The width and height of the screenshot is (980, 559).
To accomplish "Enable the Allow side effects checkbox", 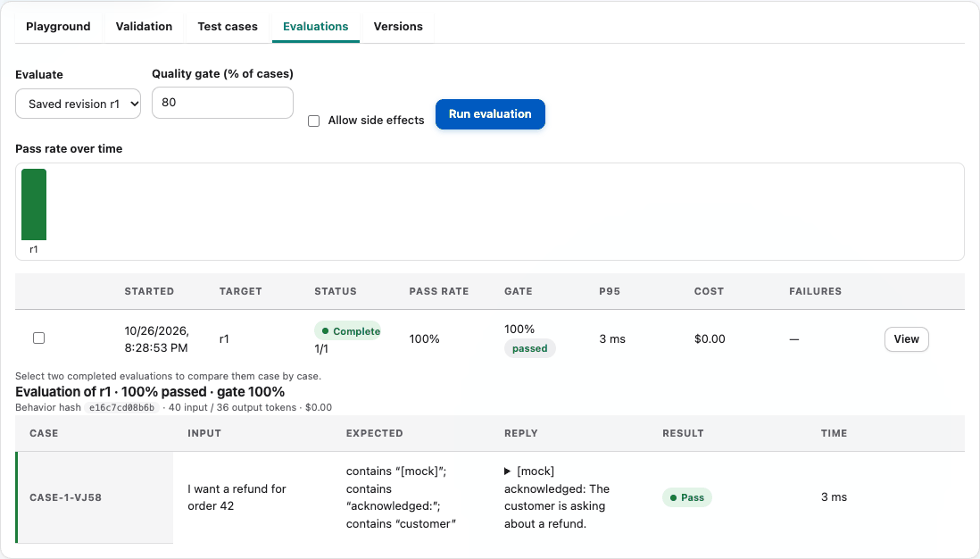I will [x=314, y=121].
